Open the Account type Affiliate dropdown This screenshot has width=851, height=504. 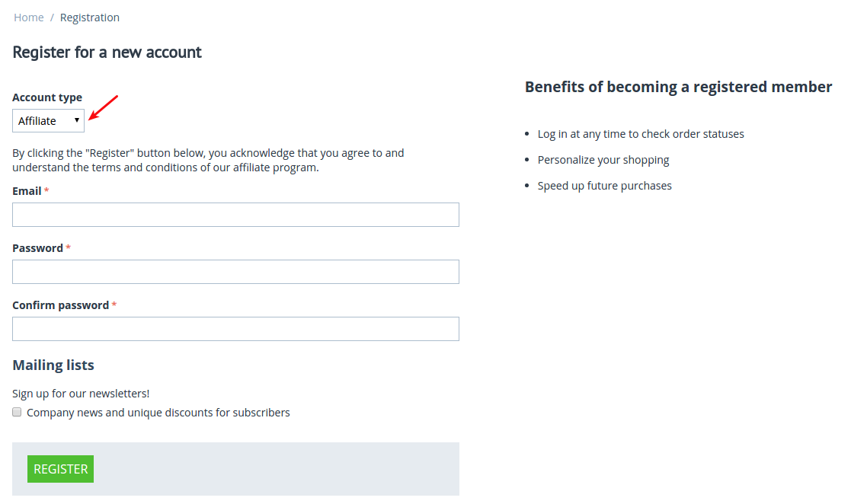48,120
